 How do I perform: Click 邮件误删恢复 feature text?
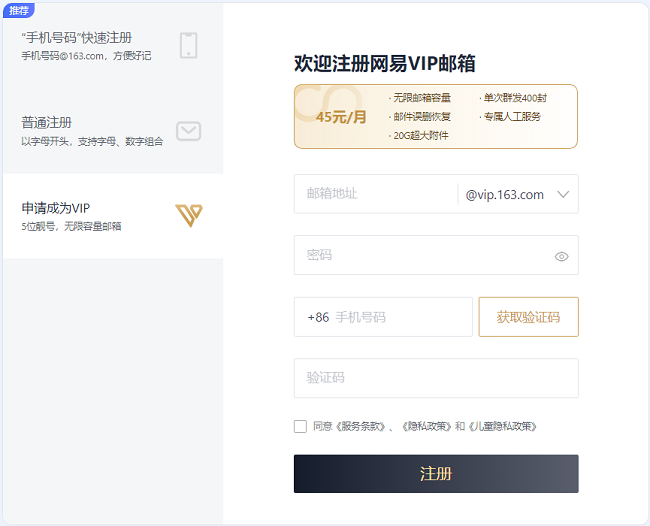[x=422, y=116]
